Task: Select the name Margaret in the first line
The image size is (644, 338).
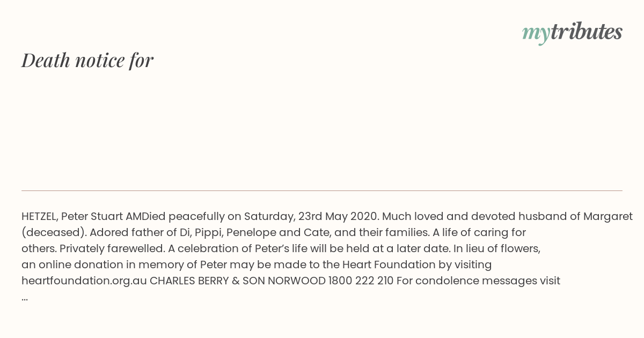Action: pyautogui.click(x=608, y=216)
